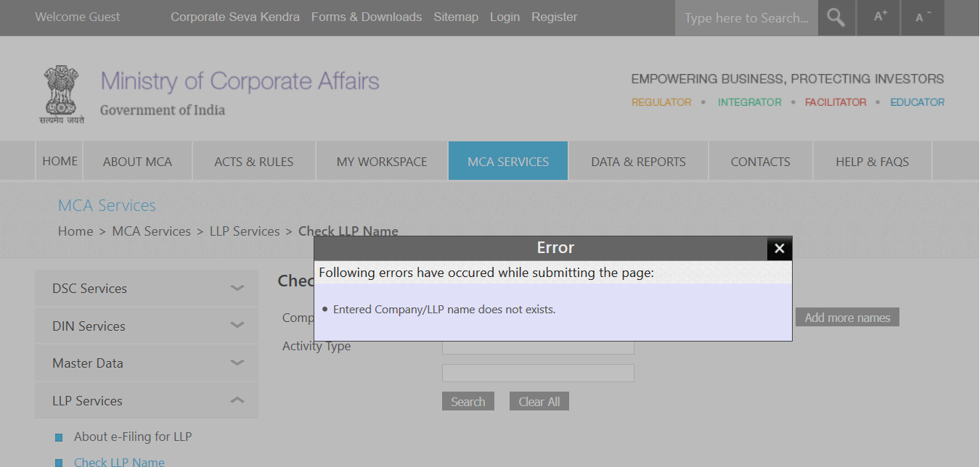980x467 pixels.
Task: Open the DATA & REPORTS menu
Action: pos(638,161)
